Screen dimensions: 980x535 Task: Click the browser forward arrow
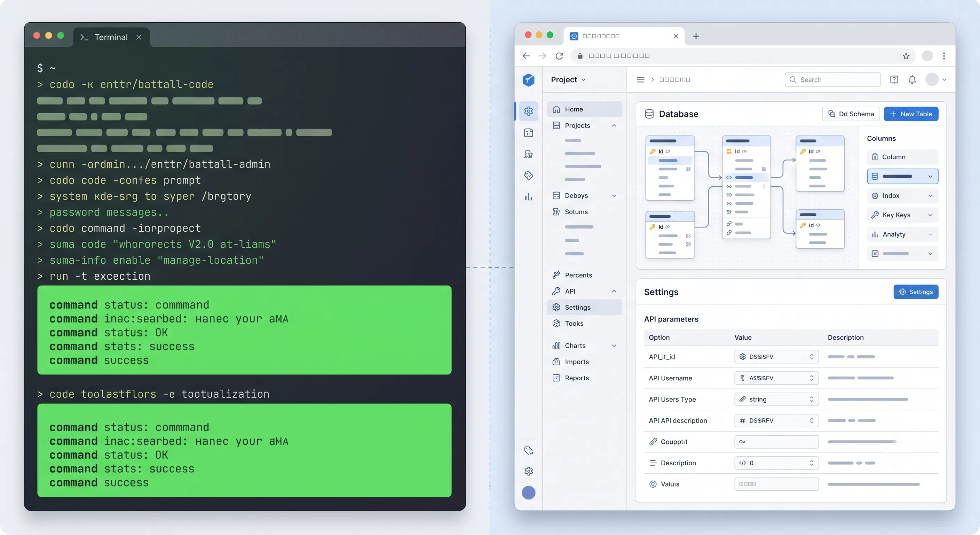point(543,56)
